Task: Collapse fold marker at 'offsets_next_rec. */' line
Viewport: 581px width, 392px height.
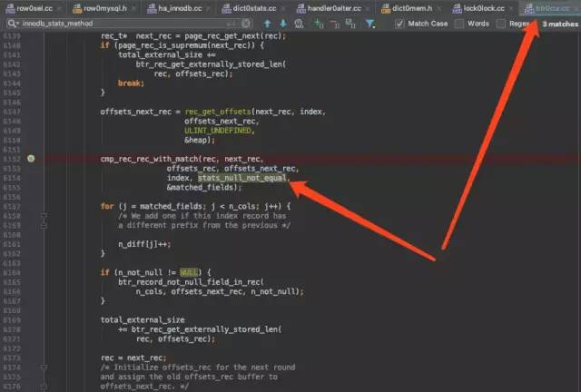Action: (x=44, y=387)
